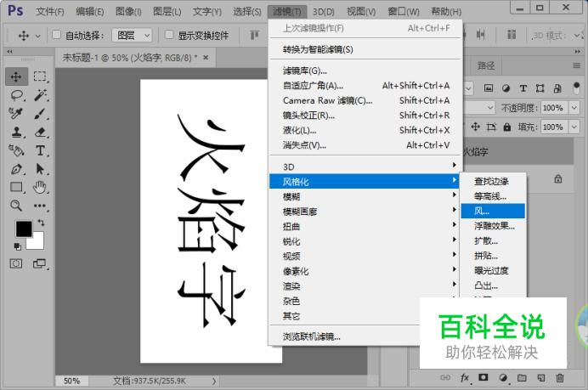This screenshot has height=390, width=588.
Task: Link layers with chain icon
Action: pos(445,377)
